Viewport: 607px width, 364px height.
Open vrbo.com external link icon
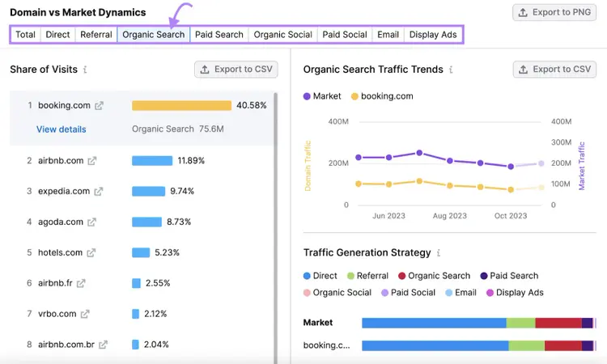85,314
